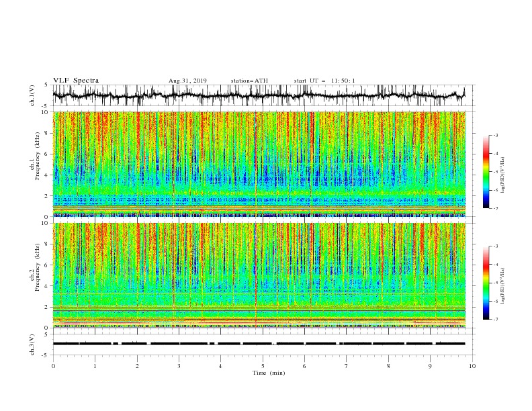Viewport: 532px width, 411px height.
Task: Click time axis tick label "9"
Action: click(x=430, y=366)
